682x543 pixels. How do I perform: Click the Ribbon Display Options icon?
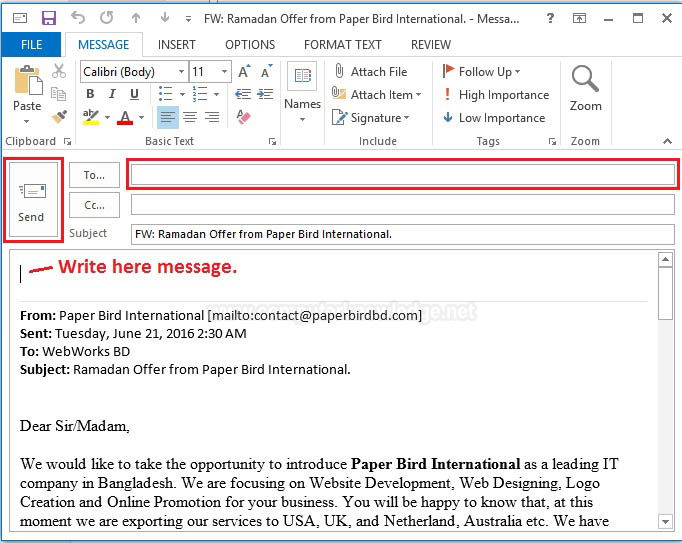click(x=579, y=18)
